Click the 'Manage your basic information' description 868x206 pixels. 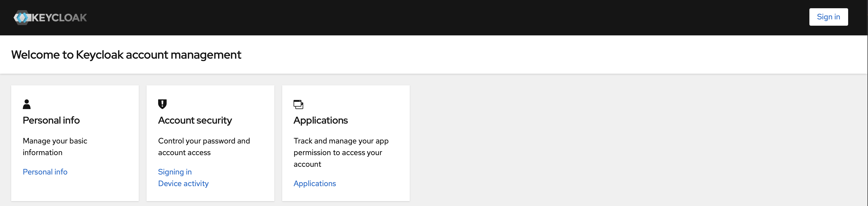55,147
